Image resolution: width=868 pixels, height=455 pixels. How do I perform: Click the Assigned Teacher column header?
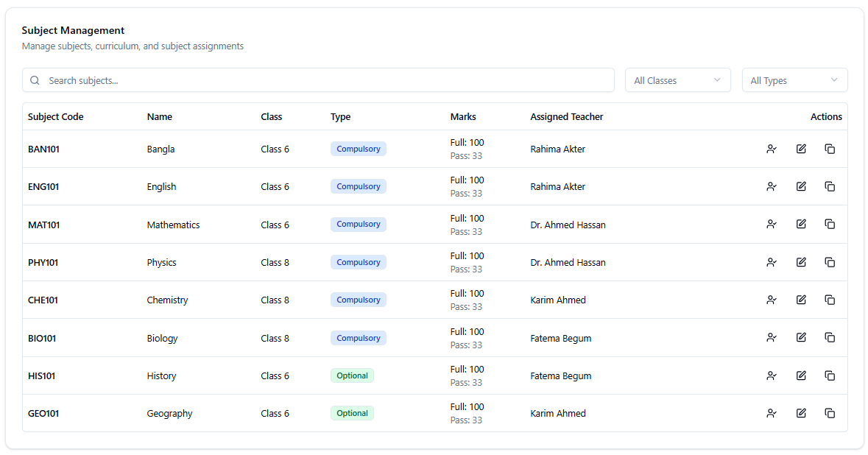[566, 116]
